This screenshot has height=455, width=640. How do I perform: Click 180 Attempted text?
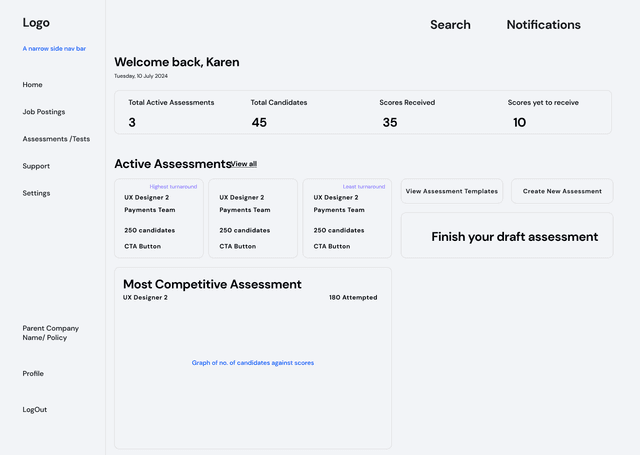tap(353, 297)
